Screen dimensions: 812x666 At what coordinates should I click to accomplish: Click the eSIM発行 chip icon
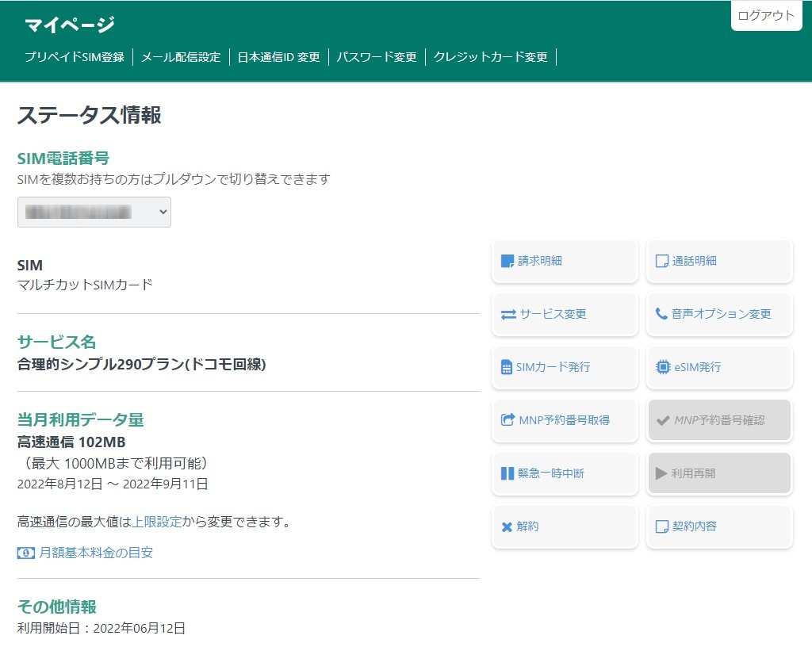point(663,367)
